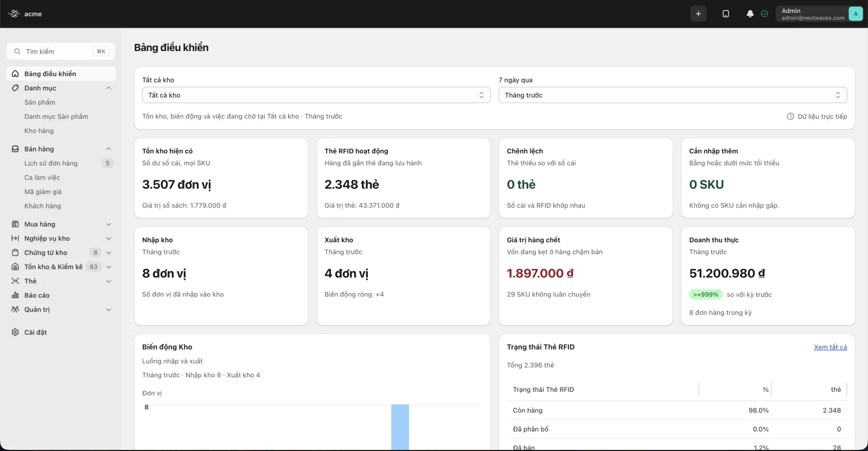Click the "2.348 thẻ" RFID value
This screenshot has height=451, width=868.
coord(352,185)
